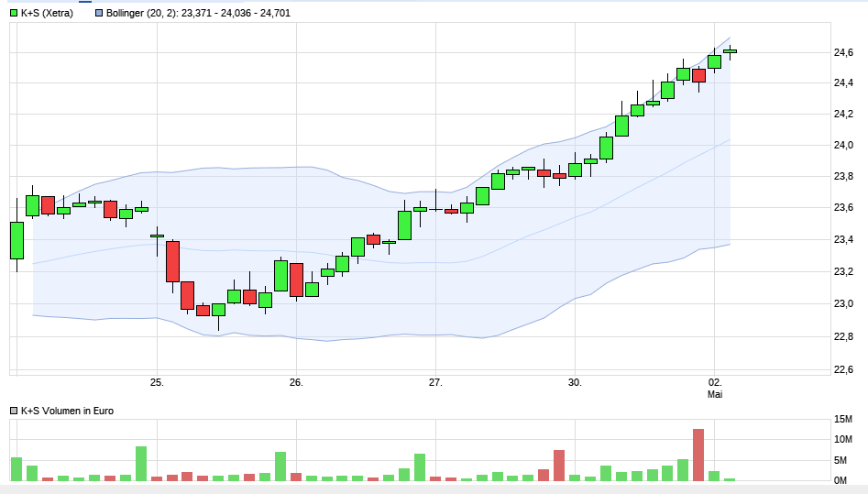Click the 23,0 price axis label

(843, 304)
